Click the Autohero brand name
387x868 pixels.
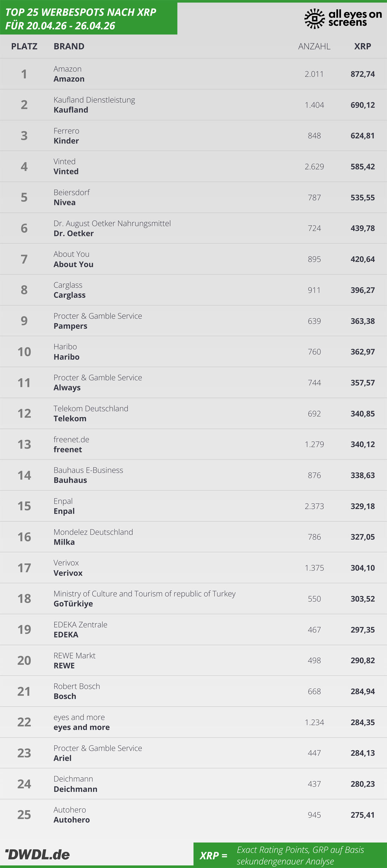[x=71, y=820]
